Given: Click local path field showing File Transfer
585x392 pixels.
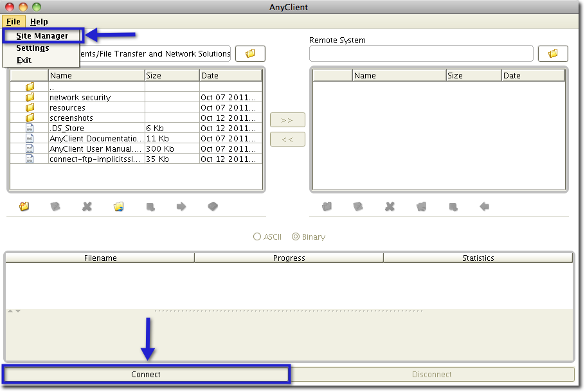Looking at the screenshot, I should [x=155, y=54].
